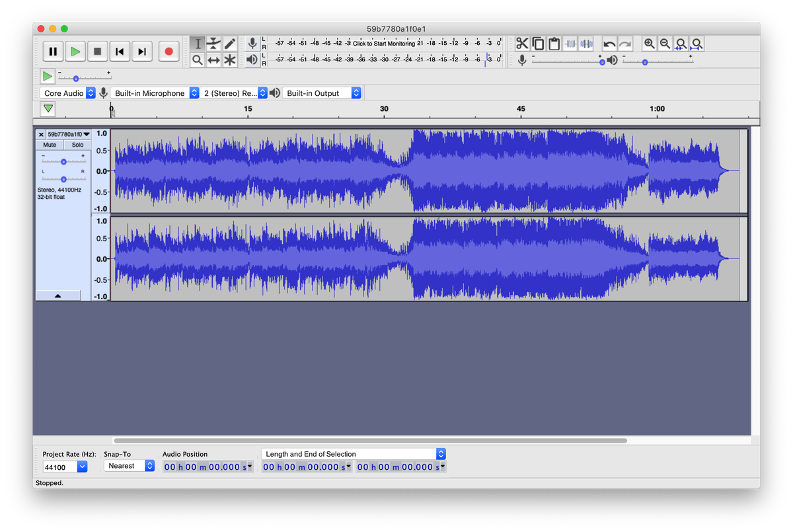Silence the audio selection
Image resolution: width=793 pixels, height=532 pixels.
[586, 44]
